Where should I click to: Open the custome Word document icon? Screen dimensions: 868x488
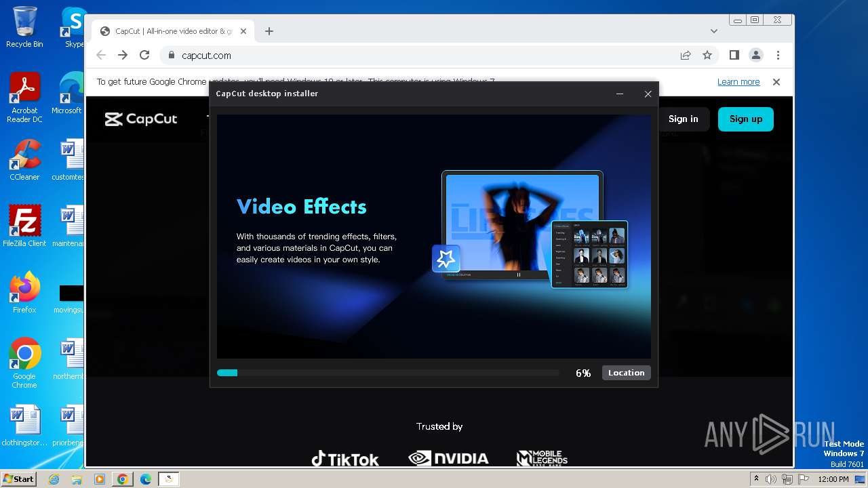coord(68,160)
